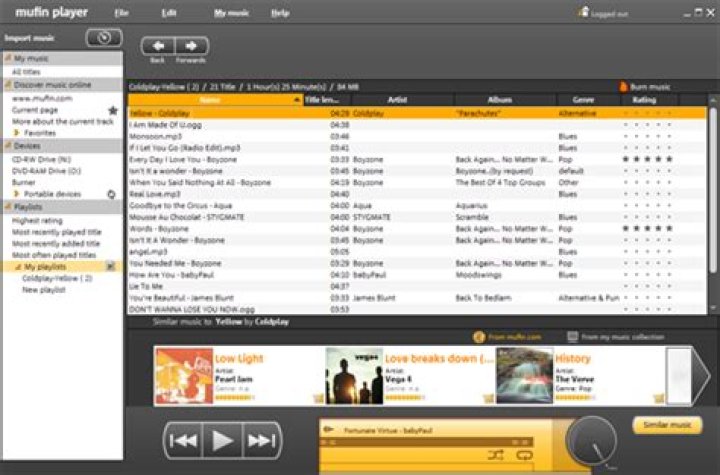Go Back with the left arrow button
The image size is (720, 475).
click(x=158, y=46)
